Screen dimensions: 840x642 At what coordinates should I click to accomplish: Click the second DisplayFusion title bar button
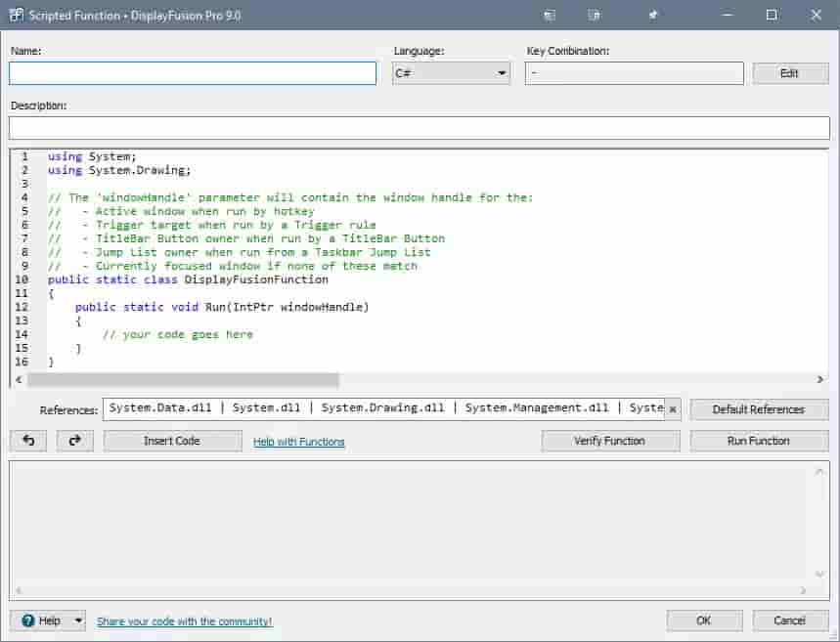(594, 16)
